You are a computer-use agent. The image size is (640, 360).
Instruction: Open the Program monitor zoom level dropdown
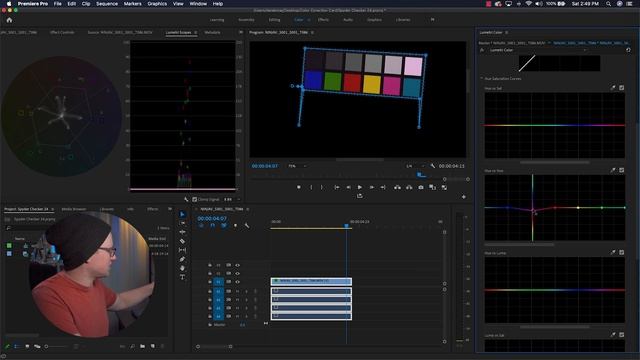[297, 166]
